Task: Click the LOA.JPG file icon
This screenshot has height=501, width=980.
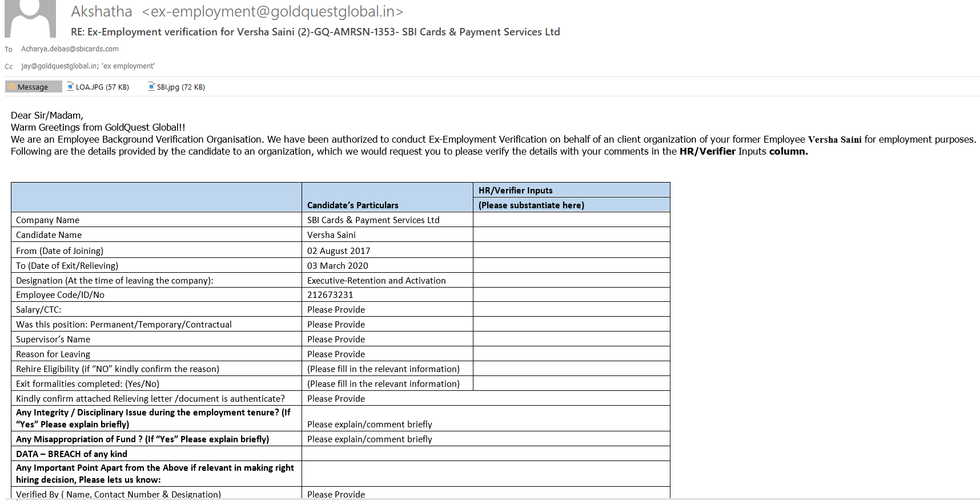Action: (70, 86)
